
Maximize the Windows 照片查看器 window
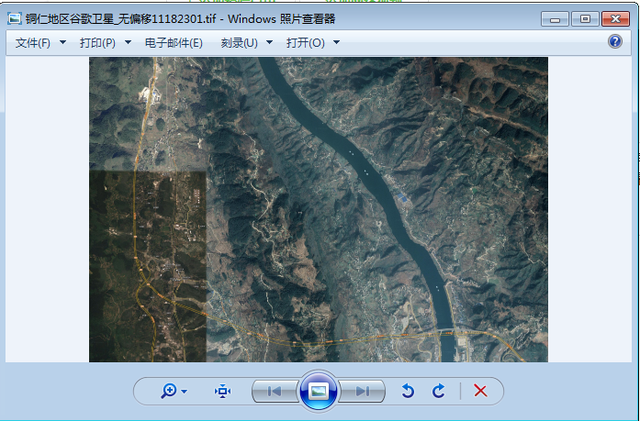(x=585, y=19)
